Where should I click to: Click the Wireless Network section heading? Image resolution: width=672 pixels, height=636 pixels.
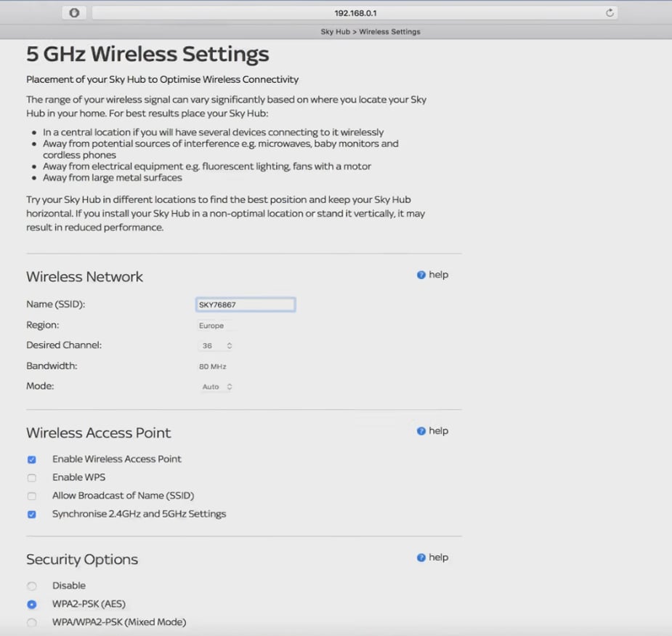(x=84, y=277)
